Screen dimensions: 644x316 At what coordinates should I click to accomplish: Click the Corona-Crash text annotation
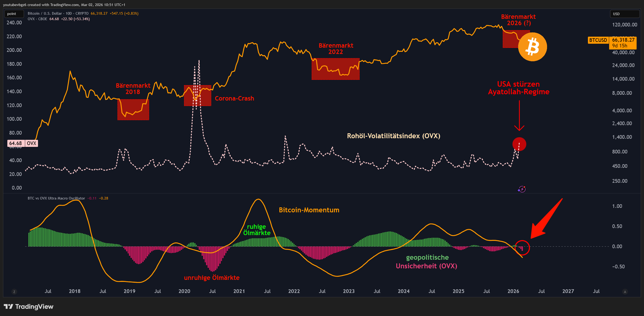(235, 98)
